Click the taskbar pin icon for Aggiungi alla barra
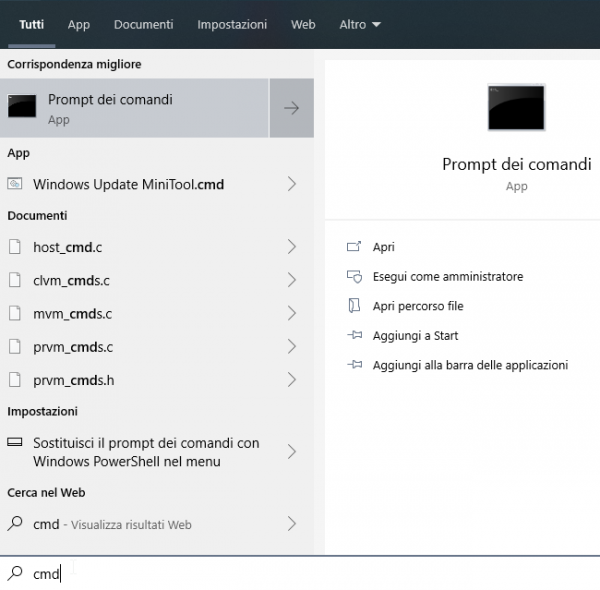This screenshot has height=590, width=600. [x=353, y=366]
